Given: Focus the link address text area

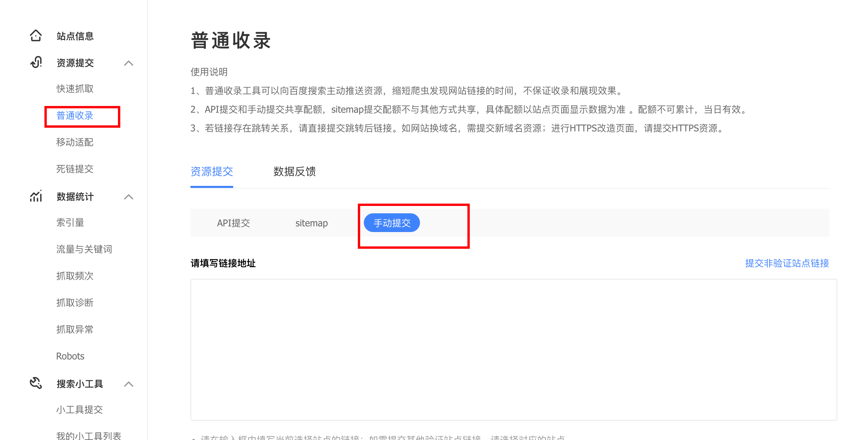Looking at the screenshot, I should (x=514, y=350).
